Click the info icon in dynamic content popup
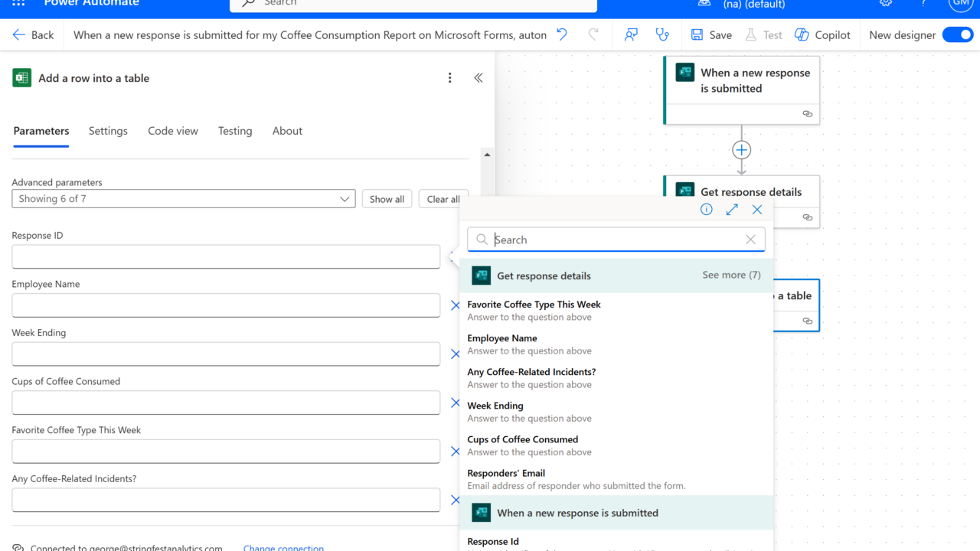This screenshot has width=980, height=551. [x=707, y=210]
